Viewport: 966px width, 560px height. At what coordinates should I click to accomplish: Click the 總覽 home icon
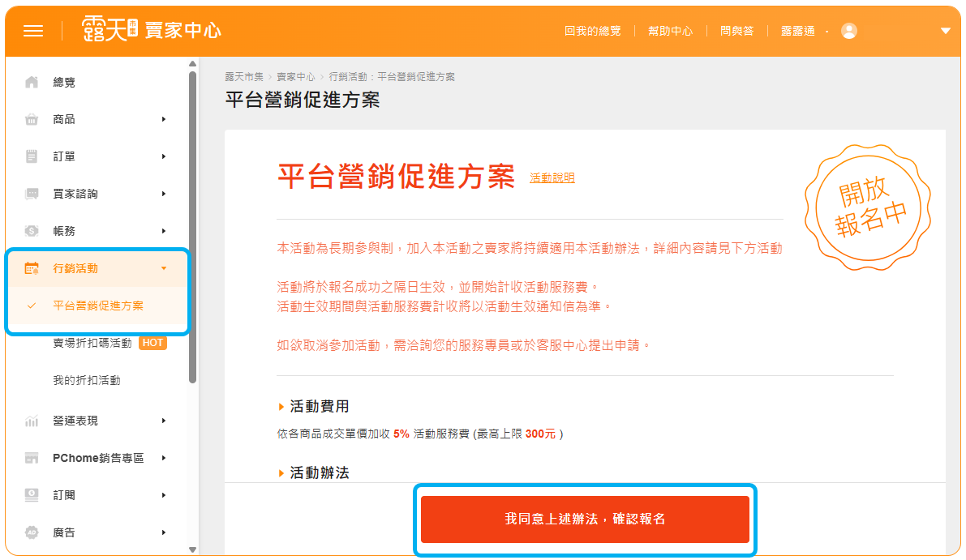coord(32,82)
